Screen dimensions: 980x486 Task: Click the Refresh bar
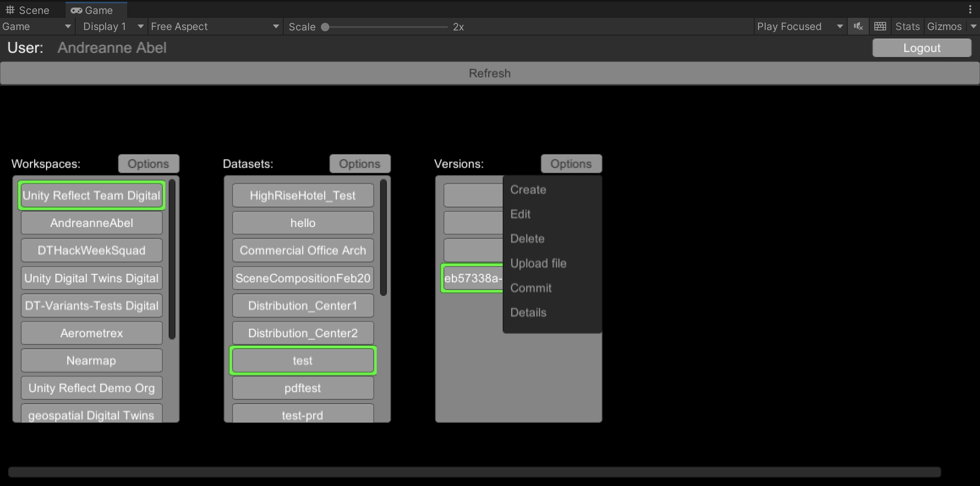pyautogui.click(x=490, y=74)
